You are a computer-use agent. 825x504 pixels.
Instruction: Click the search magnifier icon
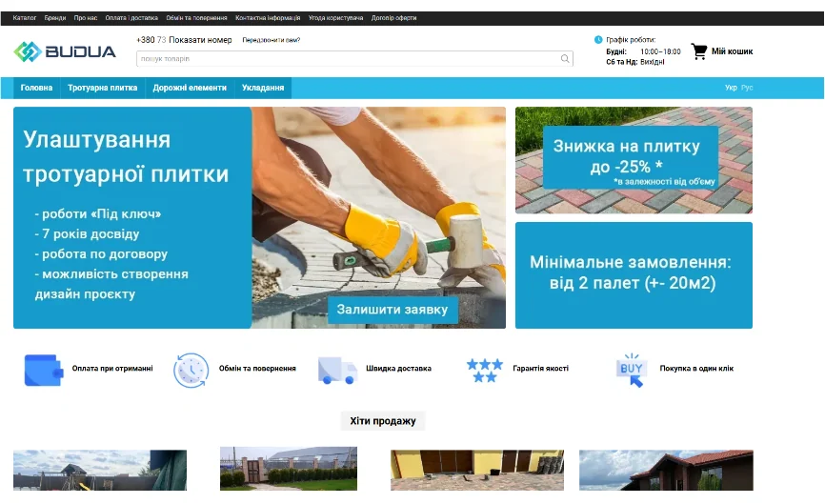565,58
